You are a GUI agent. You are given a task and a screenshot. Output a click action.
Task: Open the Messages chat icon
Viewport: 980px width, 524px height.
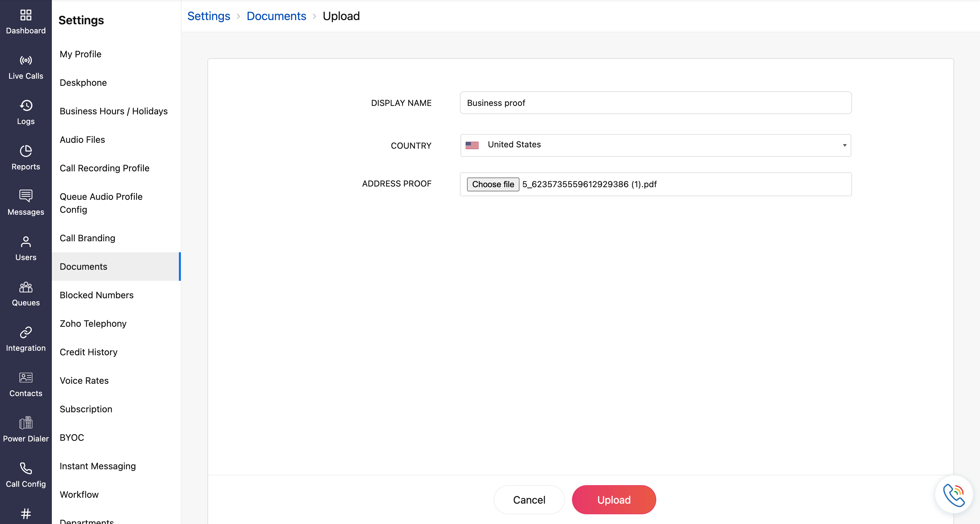(26, 196)
